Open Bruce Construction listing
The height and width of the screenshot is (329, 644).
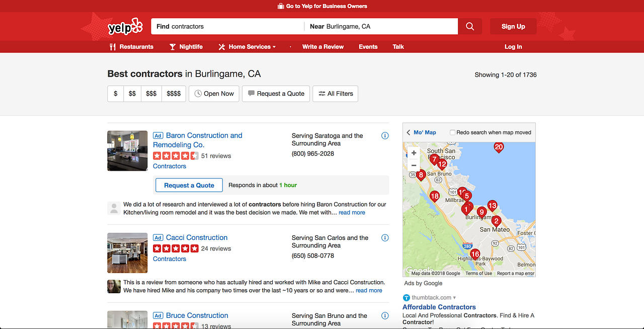pyautogui.click(x=197, y=316)
